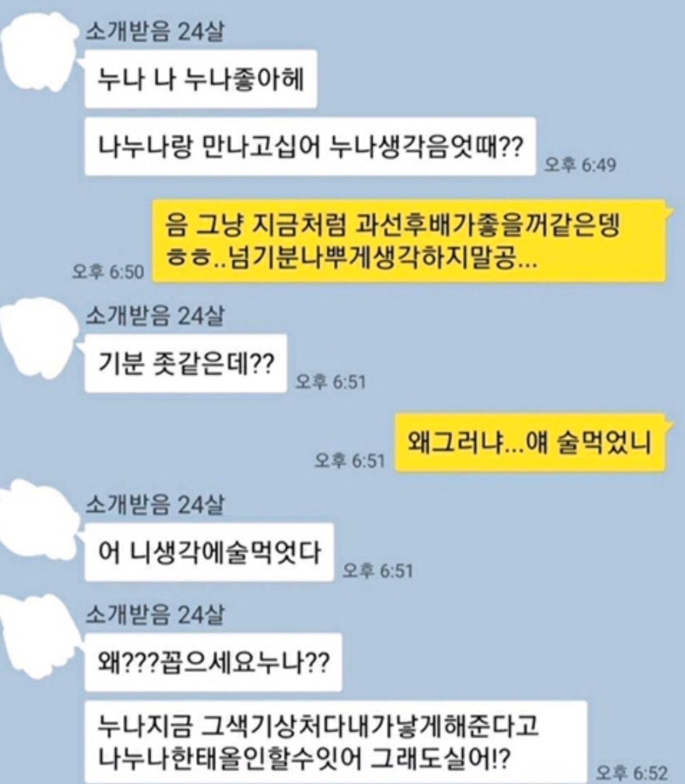Open the name label above '왜???꼽으세요누나??'
Viewport: 685px width, 784px height.
pyautogui.click(x=155, y=615)
